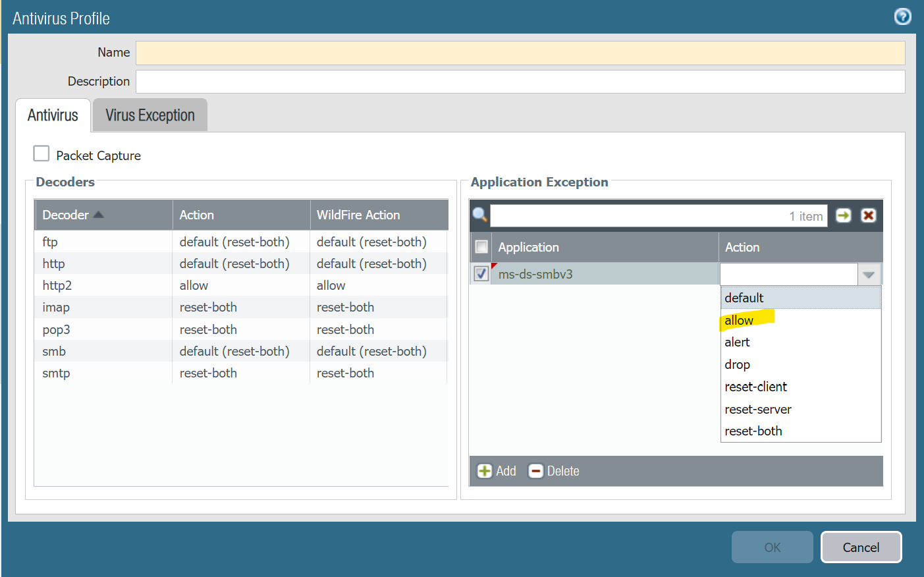Select the imap decoder row
The image size is (924, 577).
[240, 307]
